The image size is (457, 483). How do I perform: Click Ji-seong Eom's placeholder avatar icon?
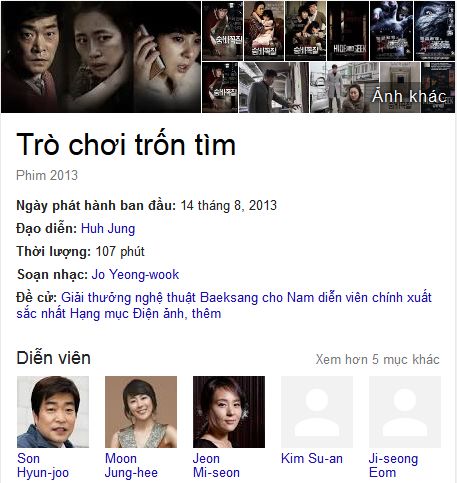pyautogui.click(x=405, y=412)
